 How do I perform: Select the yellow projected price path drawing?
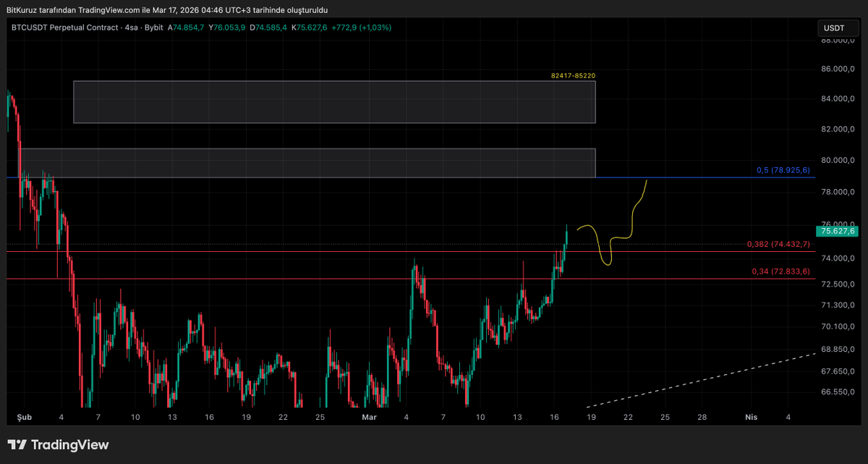[x=612, y=223]
